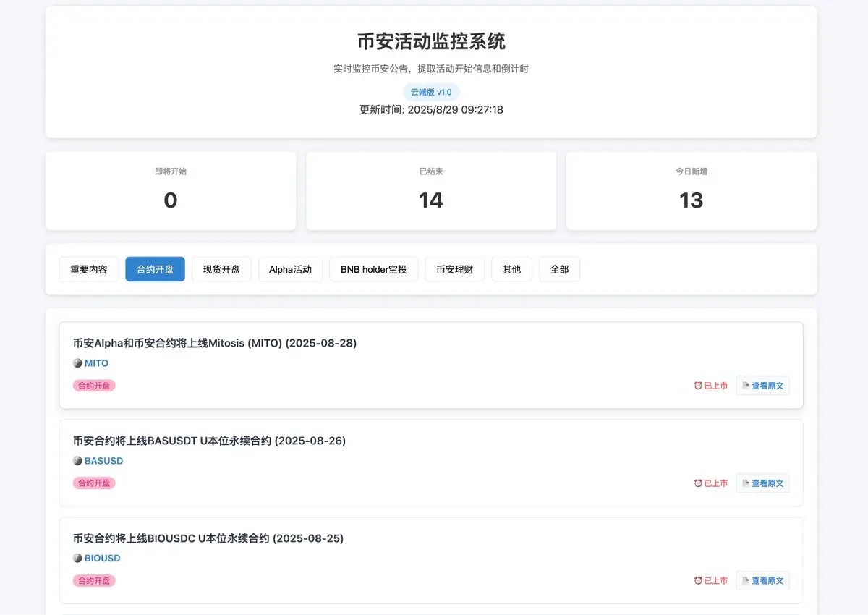The width and height of the screenshot is (868, 615).
Task: Open the 现货开盘 filter tab
Action: click(x=221, y=269)
